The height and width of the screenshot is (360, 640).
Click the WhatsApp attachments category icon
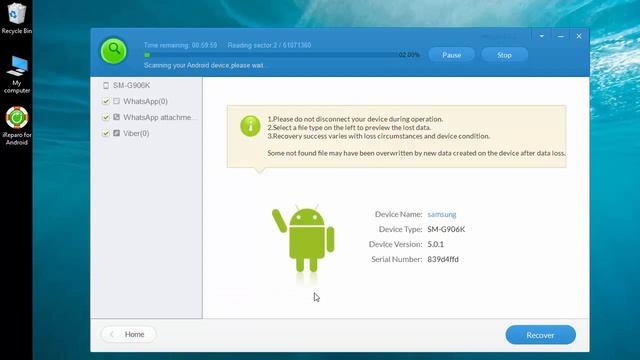[x=116, y=117]
